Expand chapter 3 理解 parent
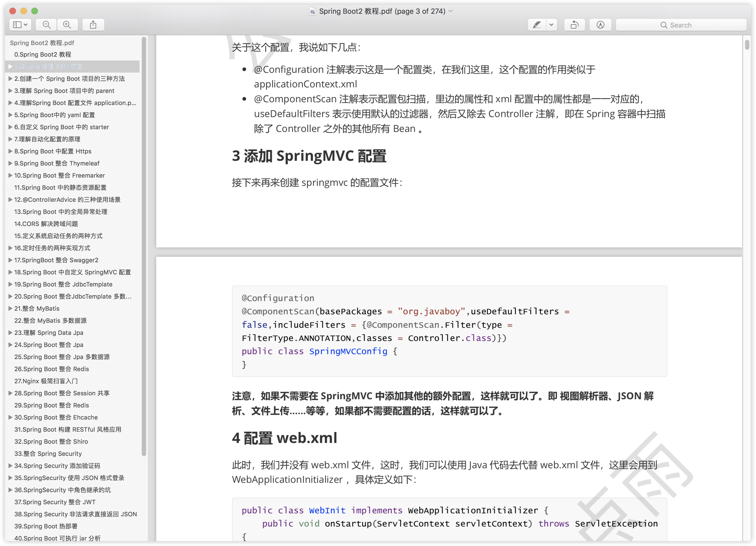 (10, 91)
